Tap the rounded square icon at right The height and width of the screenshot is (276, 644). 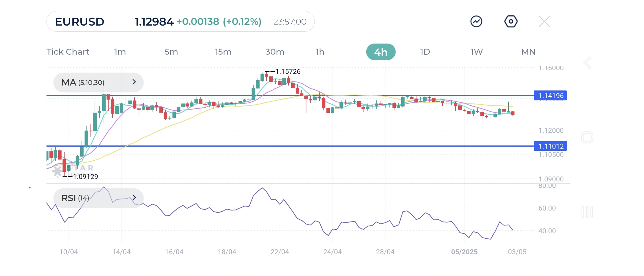[587, 137]
